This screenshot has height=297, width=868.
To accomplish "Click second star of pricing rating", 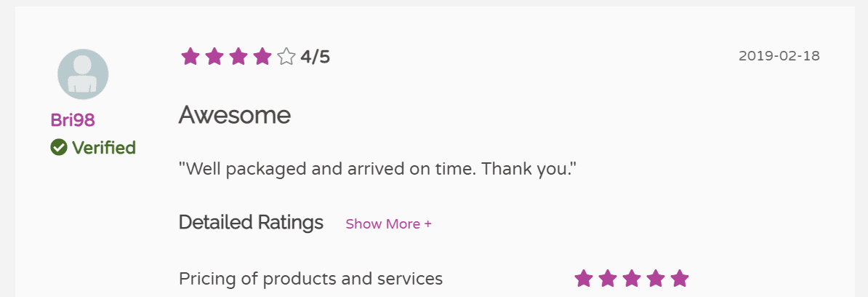I will coord(608,278).
